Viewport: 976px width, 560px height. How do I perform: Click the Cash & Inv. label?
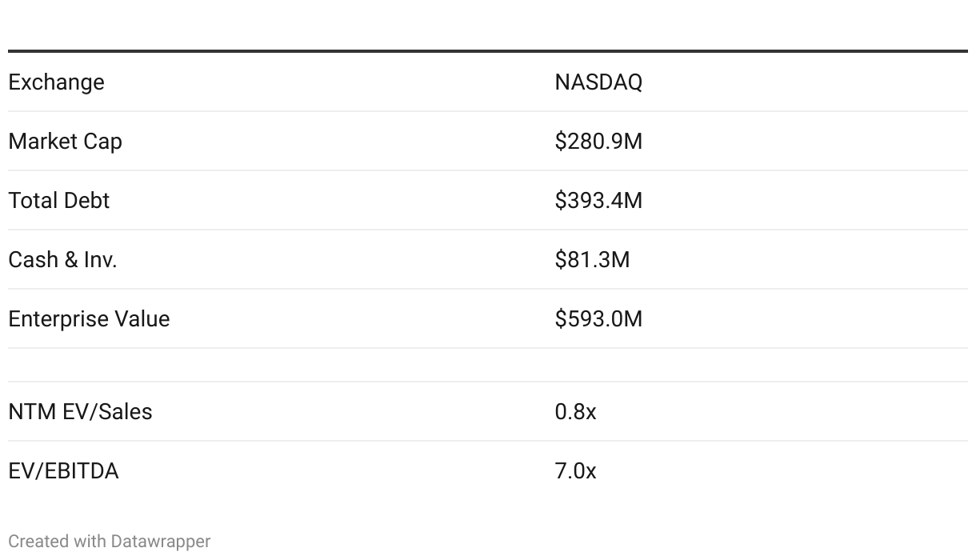click(x=62, y=260)
